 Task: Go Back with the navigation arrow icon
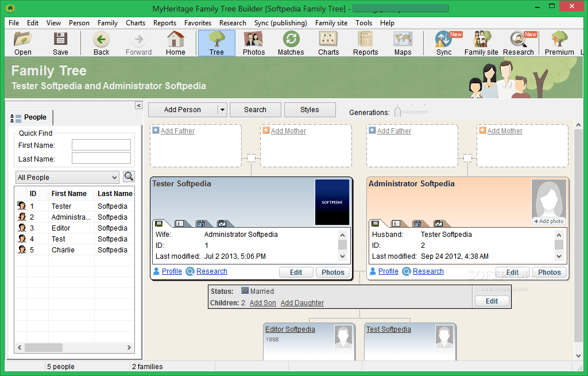click(x=101, y=40)
